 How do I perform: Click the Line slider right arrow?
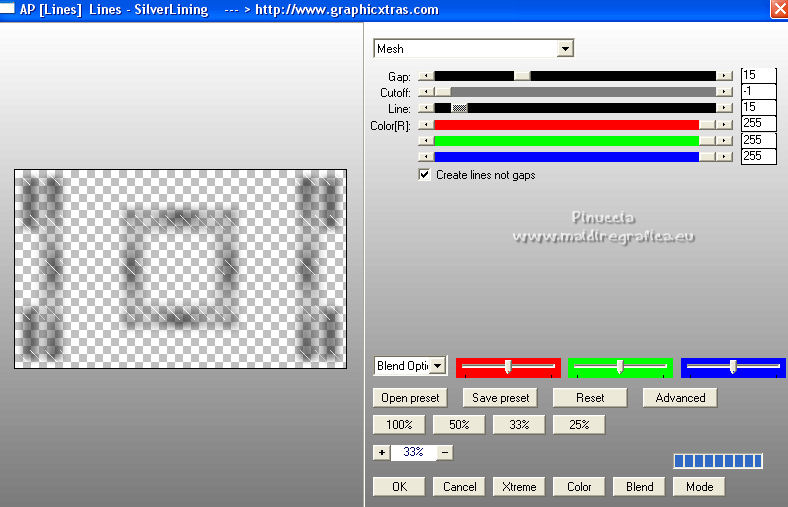tap(724, 108)
